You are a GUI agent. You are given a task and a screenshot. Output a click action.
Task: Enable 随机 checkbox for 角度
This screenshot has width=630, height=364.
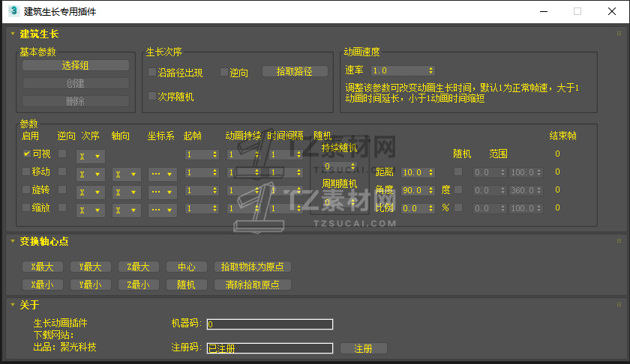click(458, 189)
